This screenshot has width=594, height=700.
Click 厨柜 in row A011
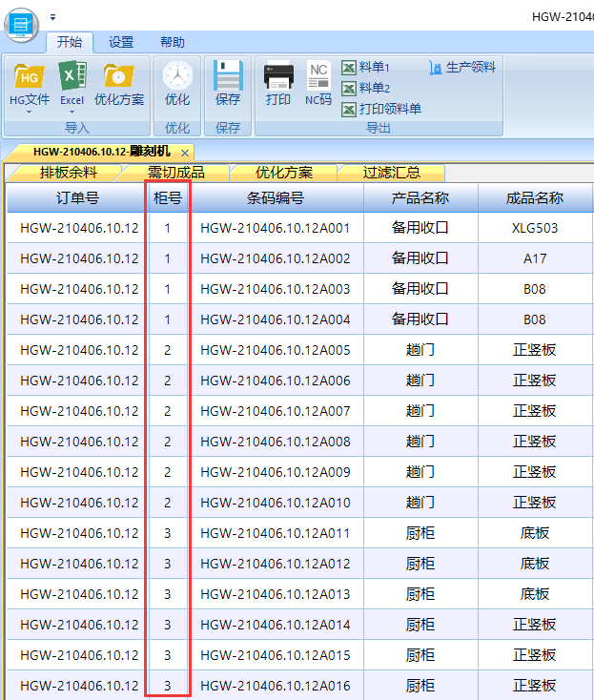point(420,533)
